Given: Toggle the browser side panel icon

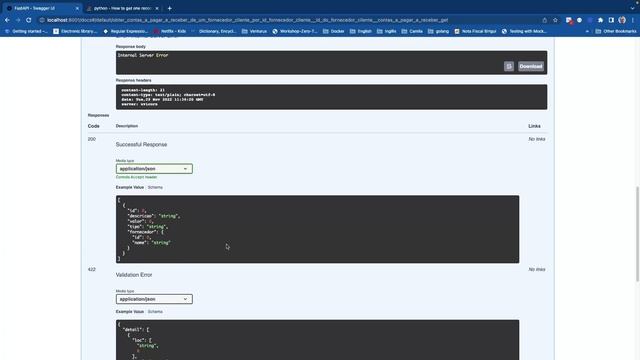Looking at the screenshot, I should (x=611, y=20).
